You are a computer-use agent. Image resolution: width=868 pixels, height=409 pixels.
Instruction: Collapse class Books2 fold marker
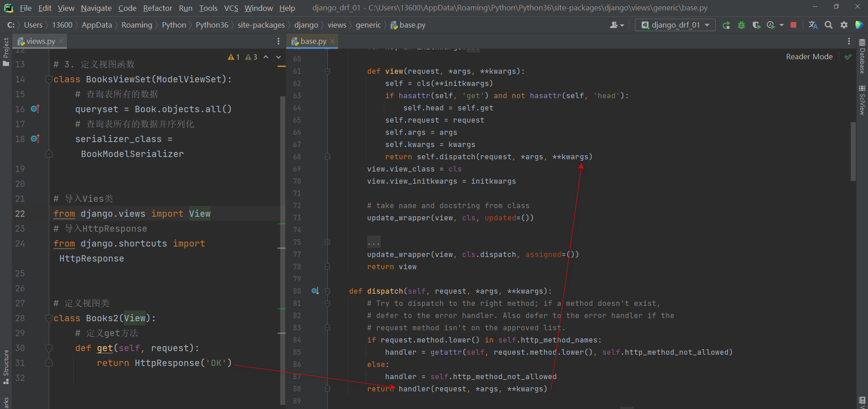point(49,318)
